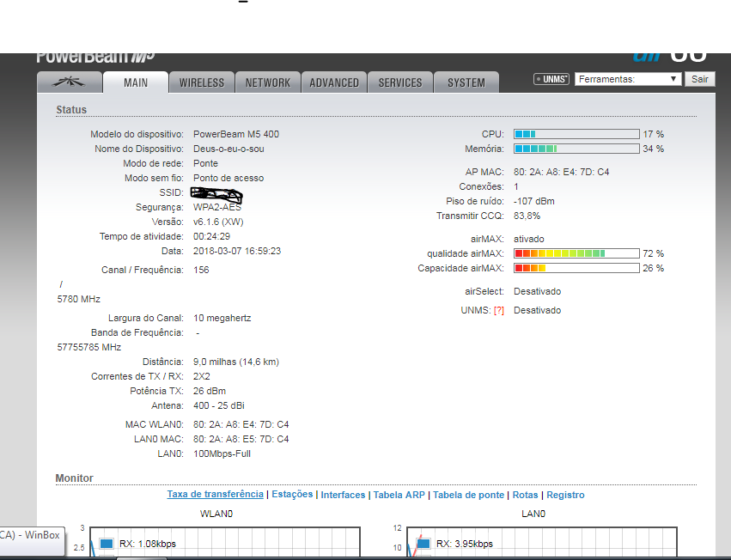The image size is (731, 560).
Task: Open the Rotas link
Action: [526, 495]
